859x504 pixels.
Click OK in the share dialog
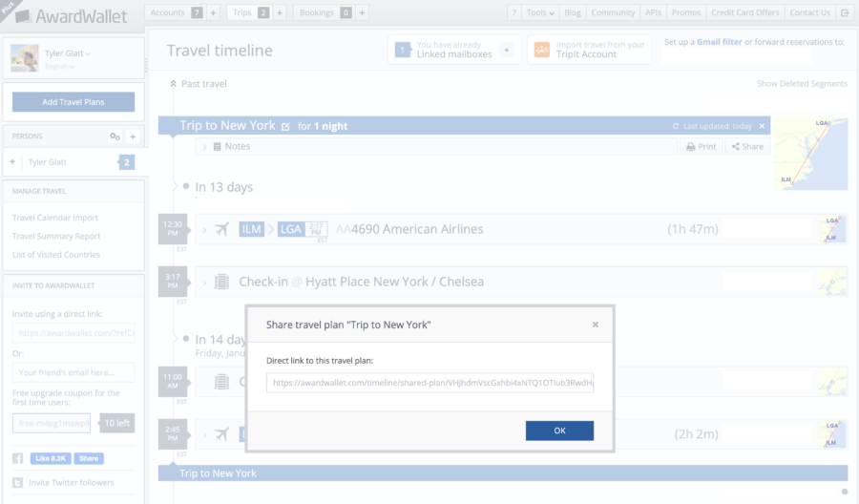pyautogui.click(x=559, y=430)
